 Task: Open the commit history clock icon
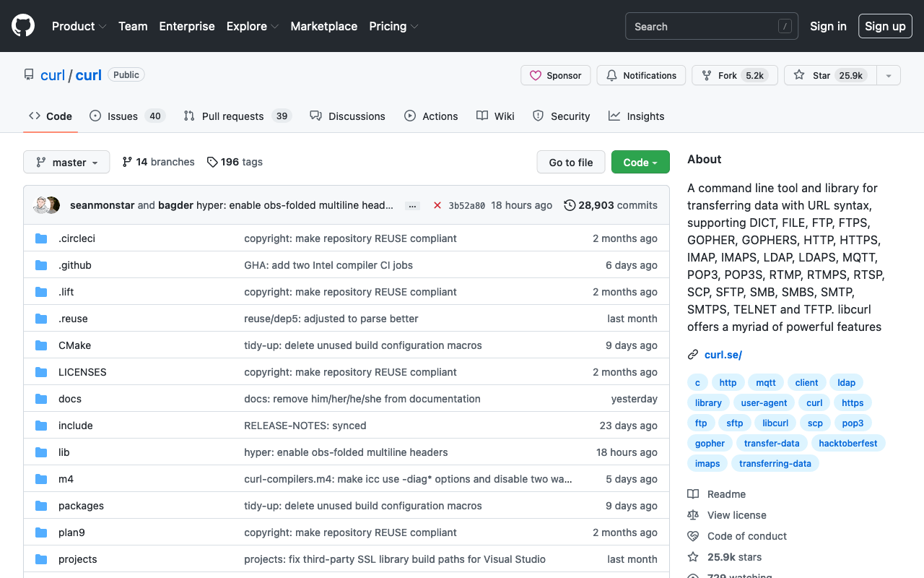[570, 205]
